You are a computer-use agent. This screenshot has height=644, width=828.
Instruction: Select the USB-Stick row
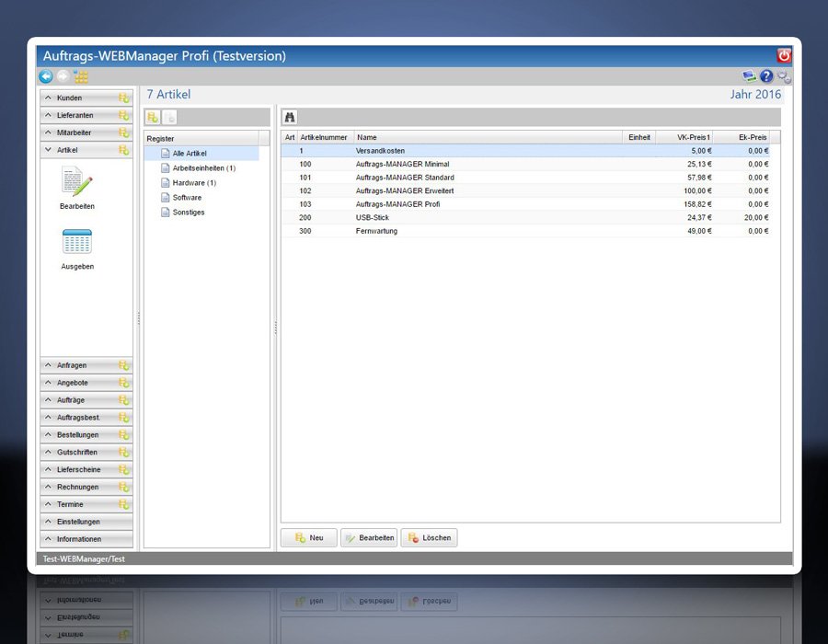(525, 217)
